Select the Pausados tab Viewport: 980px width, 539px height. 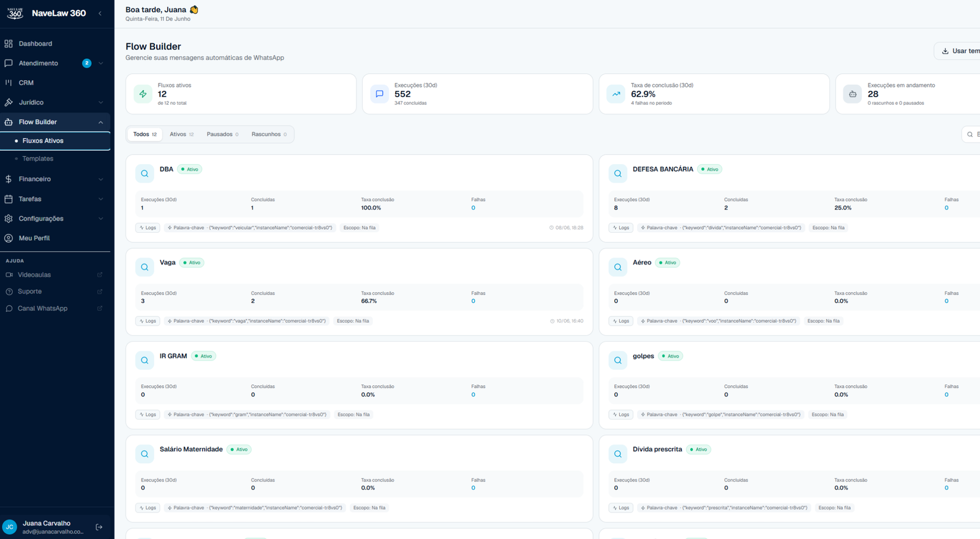point(222,134)
